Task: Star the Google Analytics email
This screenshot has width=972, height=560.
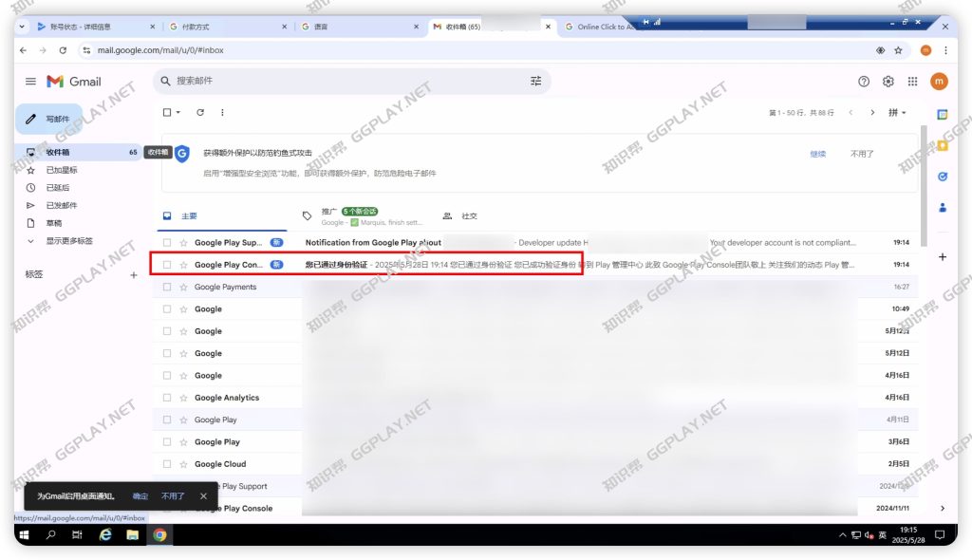Action: pos(183,398)
